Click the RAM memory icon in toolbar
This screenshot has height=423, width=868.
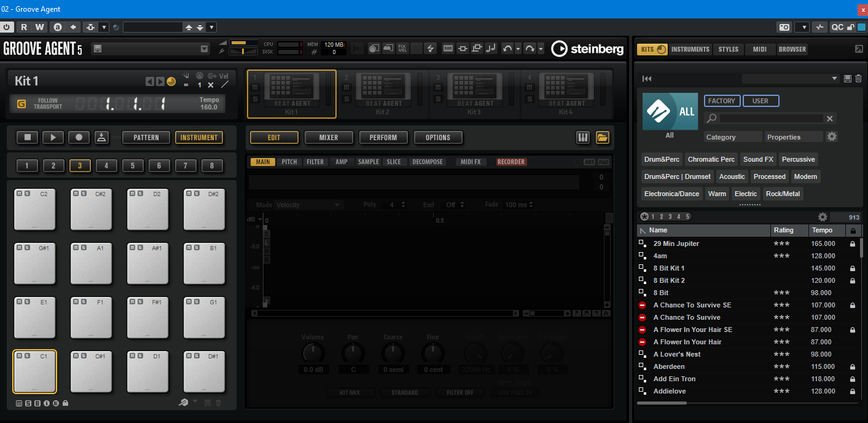point(448,48)
